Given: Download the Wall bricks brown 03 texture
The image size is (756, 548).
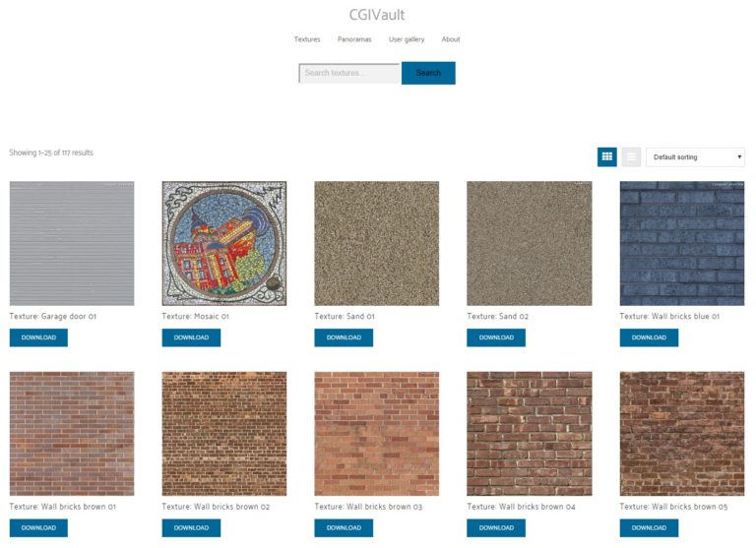Looking at the screenshot, I should 344,527.
